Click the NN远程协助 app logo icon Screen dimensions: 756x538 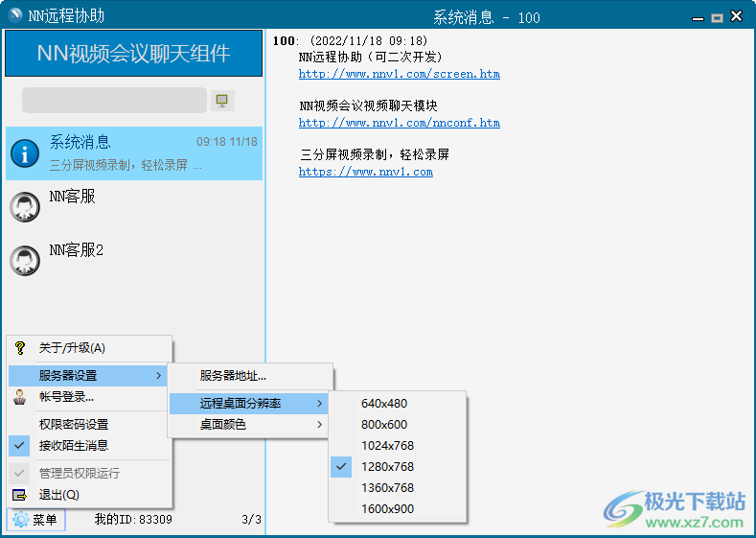(15, 15)
